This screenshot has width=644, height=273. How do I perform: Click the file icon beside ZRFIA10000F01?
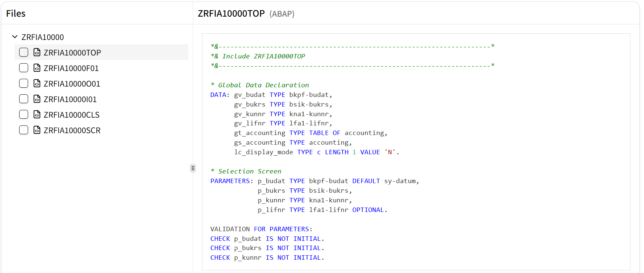[x=37, y=68]
